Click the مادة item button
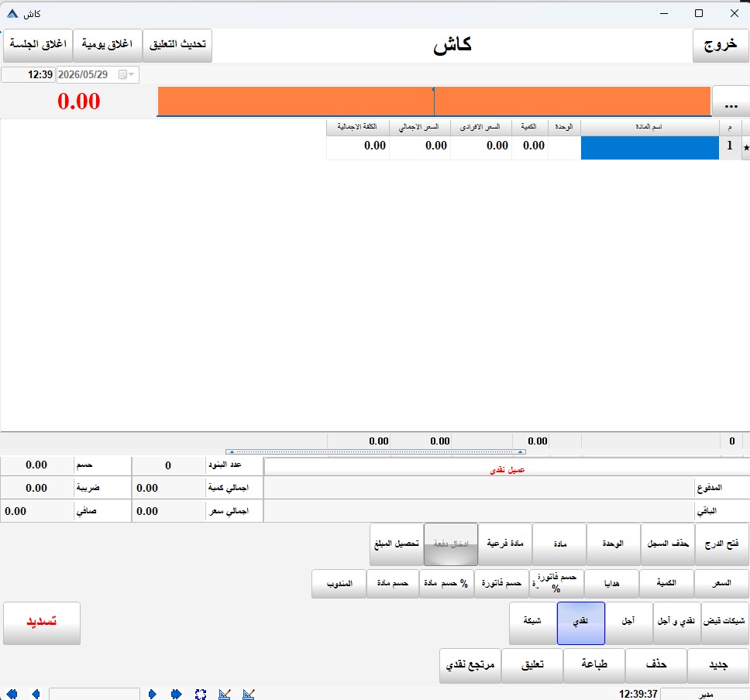The width and height of the screenshot is (750, 700). point(559,544)
